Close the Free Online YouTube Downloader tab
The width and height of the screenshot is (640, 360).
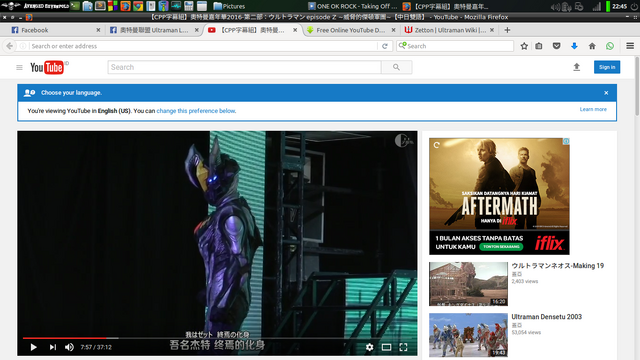[x=393, y=30]
